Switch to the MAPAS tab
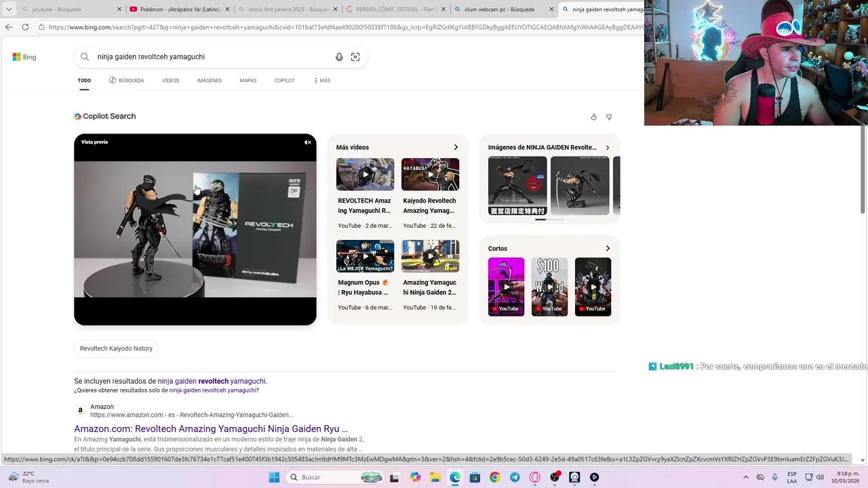868x488 pixels. click(x=248, y=81)
